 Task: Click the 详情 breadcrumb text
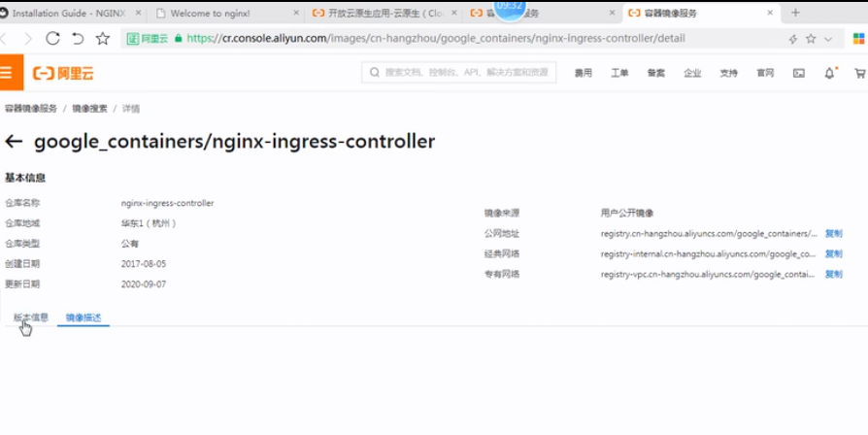pyautogui.click(x=131, y=109)
